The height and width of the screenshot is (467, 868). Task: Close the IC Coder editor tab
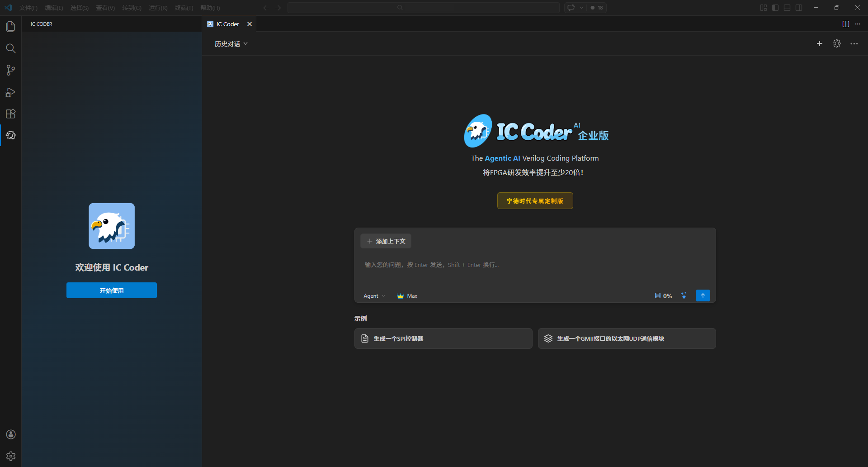pos(250,24)
